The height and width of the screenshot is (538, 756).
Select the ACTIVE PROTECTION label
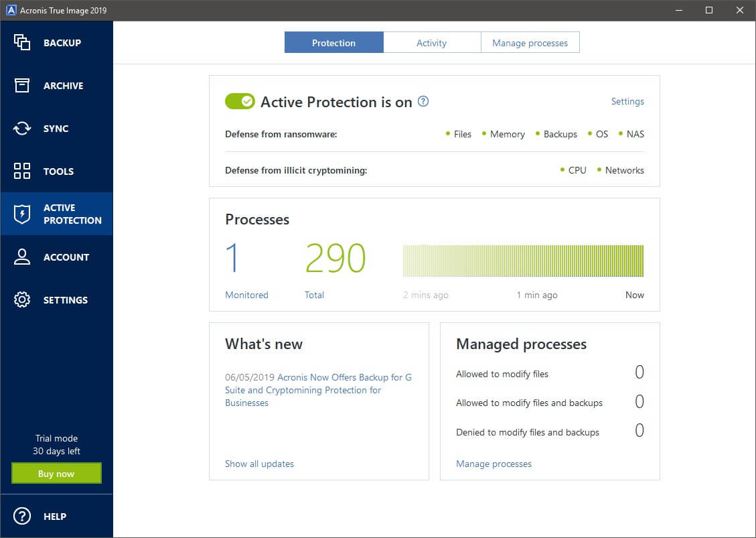click(72, 214)
